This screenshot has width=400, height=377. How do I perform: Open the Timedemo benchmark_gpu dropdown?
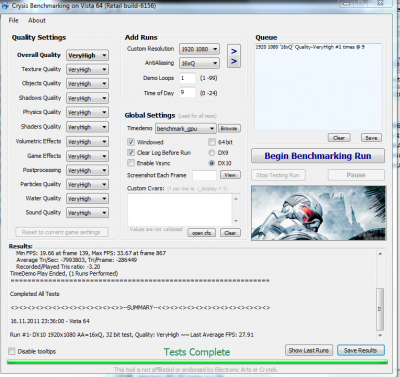point(186,128)
